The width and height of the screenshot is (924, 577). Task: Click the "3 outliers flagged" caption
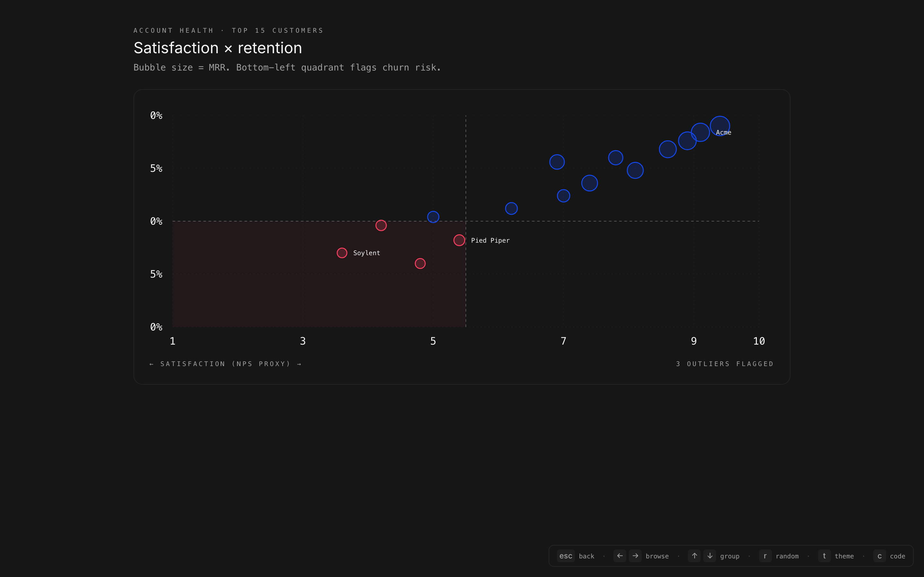pos(725,364)
